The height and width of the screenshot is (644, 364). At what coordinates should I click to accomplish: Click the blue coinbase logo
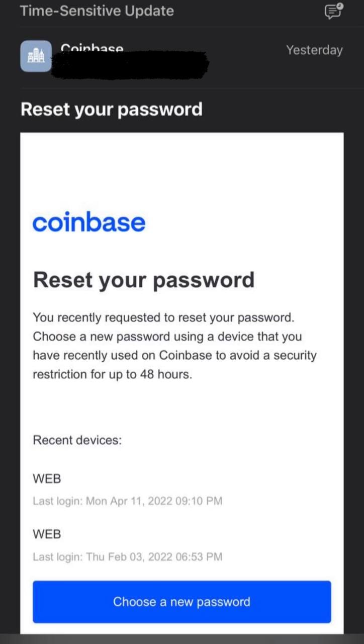click(89, 222)
